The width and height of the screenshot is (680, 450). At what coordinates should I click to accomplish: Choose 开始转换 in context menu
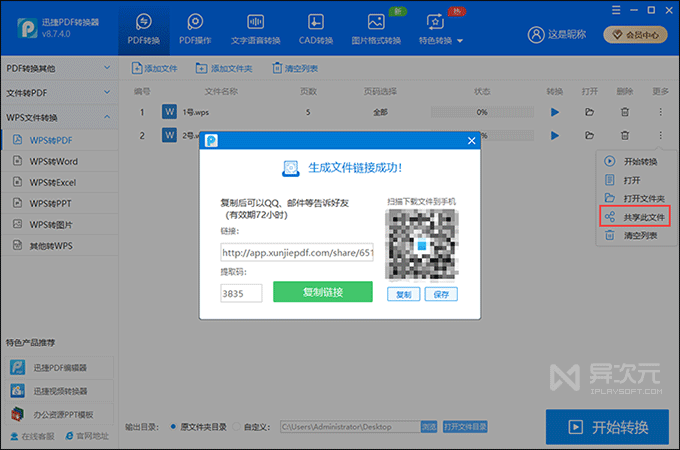636,162
